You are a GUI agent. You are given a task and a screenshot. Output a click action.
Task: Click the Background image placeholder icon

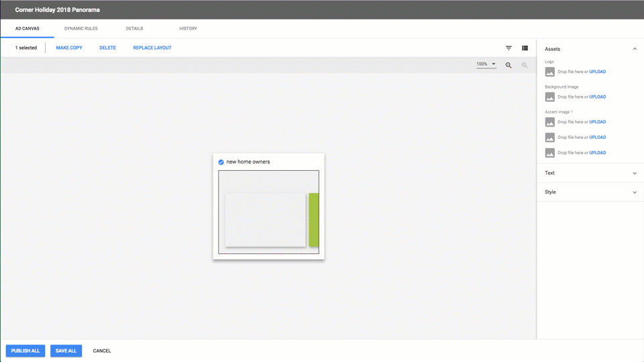[x=549, y=97]
